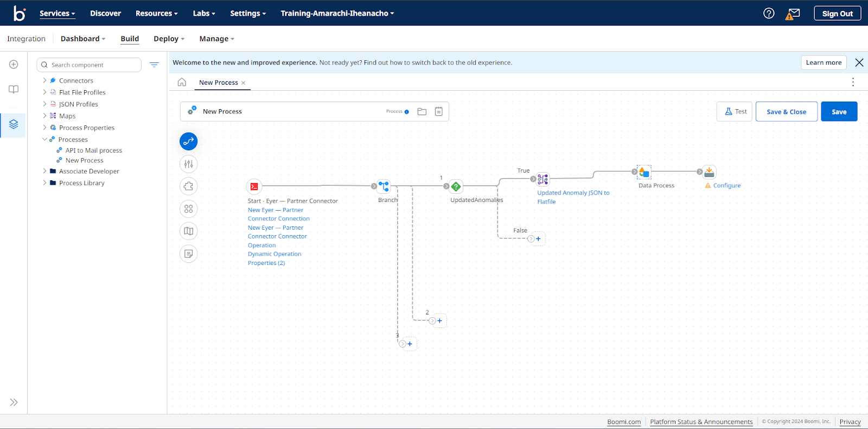868x429 pixels.
Task: Collapse the Processes tree node
Action: click(44, 140)
